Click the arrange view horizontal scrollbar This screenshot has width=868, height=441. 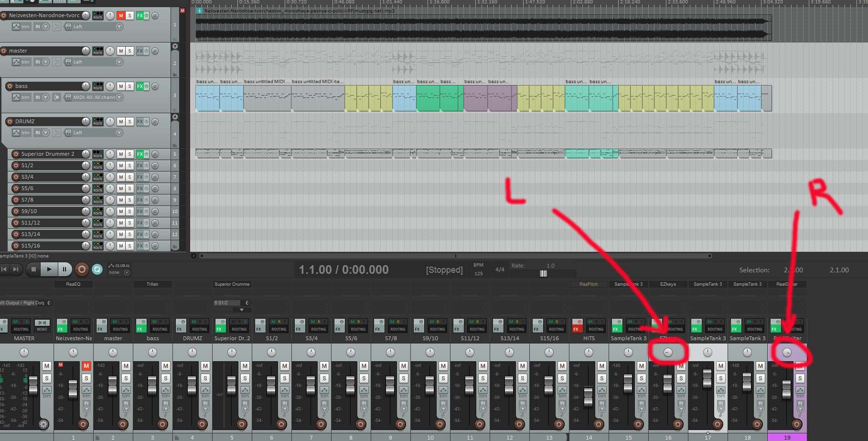(455, 256)
